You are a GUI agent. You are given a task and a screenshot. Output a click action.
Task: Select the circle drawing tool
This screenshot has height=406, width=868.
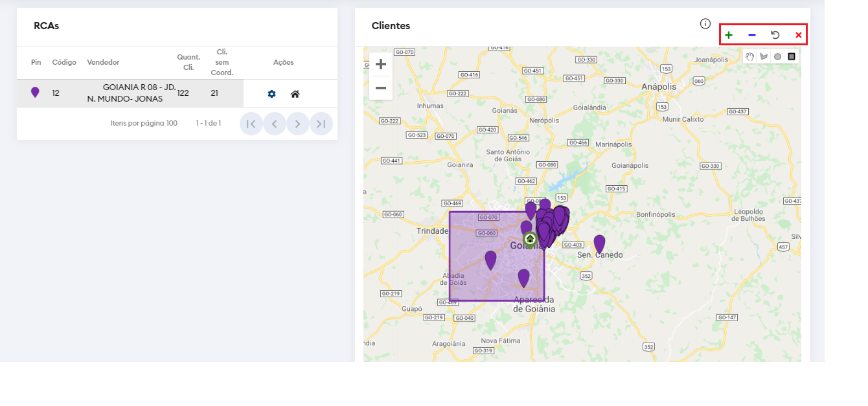click(777, 56)
